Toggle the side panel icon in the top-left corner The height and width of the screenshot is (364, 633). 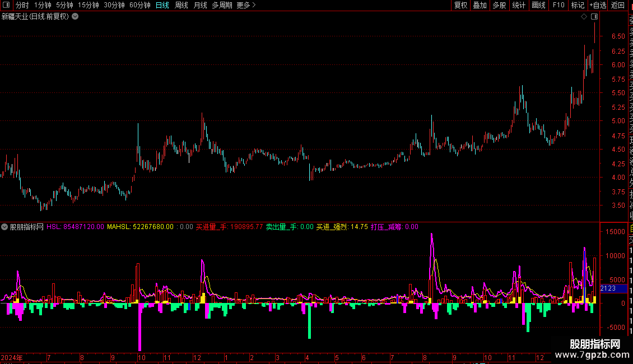(x=6, y=5)
